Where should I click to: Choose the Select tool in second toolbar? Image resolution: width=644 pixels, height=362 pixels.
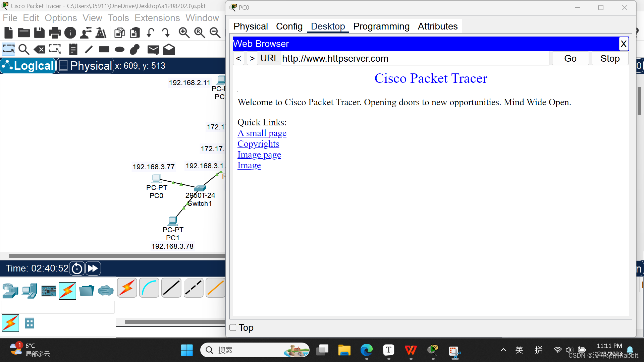pos(8,49)
